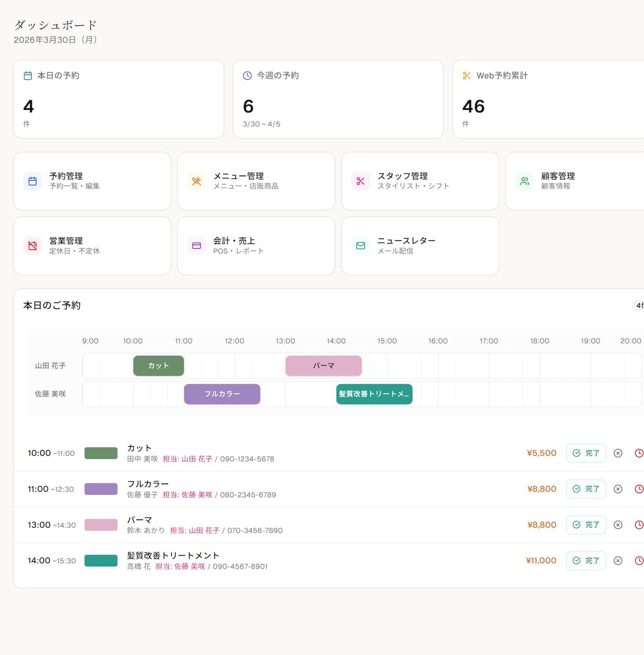Open メニュー管理 page
The height and width of the screenshot is (655, 644).
coord(256,181)
